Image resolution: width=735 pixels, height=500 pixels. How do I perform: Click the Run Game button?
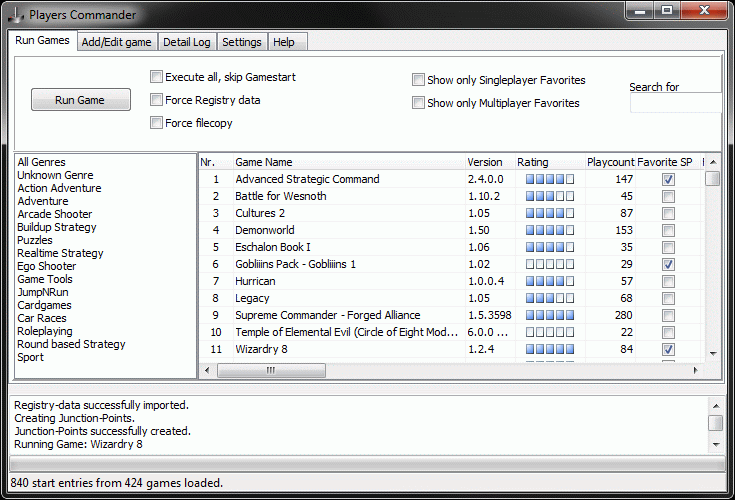(x=81, y=100)
